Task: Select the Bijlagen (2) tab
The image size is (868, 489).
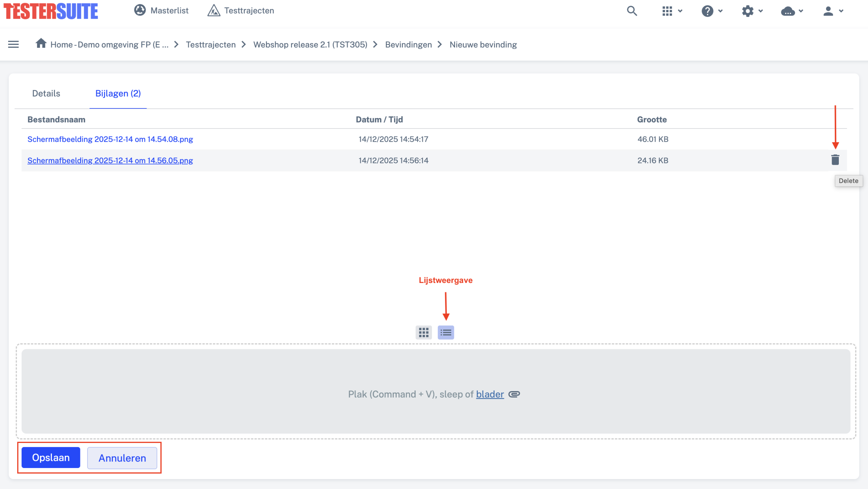Action: click(x=118, y=94)
